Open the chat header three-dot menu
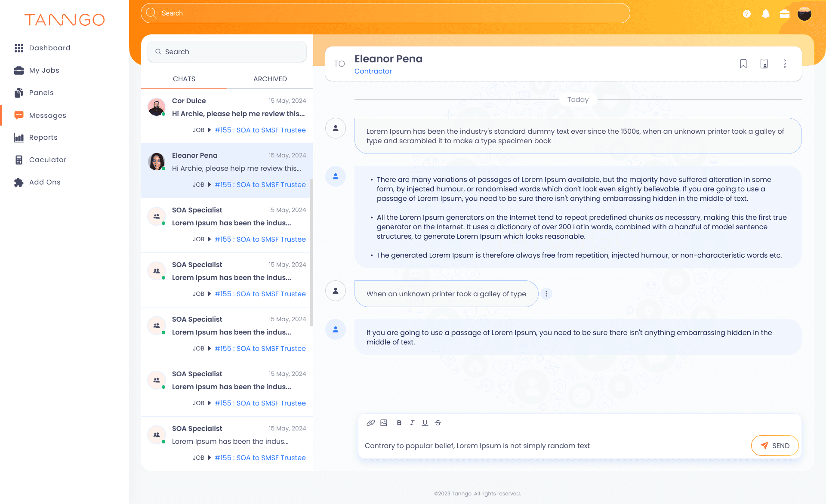The image size is (826, 504). 785,64
